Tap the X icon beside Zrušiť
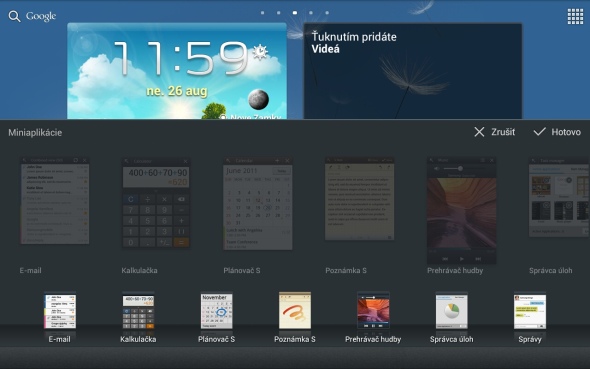Image resolution: width=590 pixels, height=369 pixels. (x=479, y=132)
